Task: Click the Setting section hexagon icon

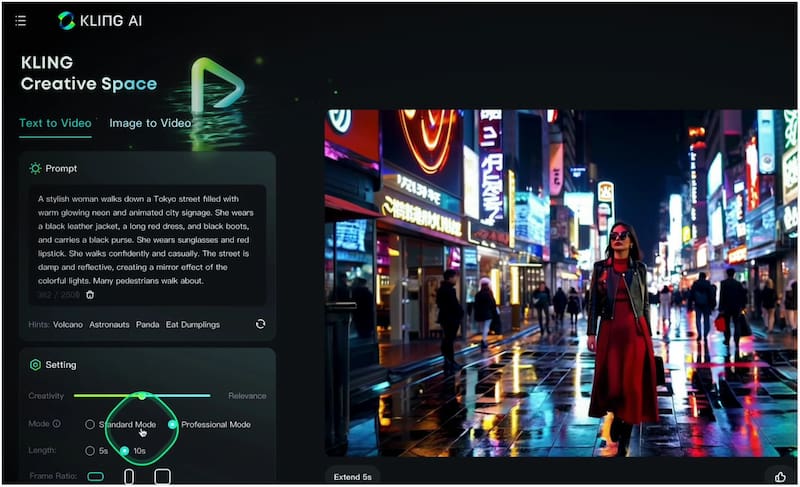Action: (x=35, y=365)
